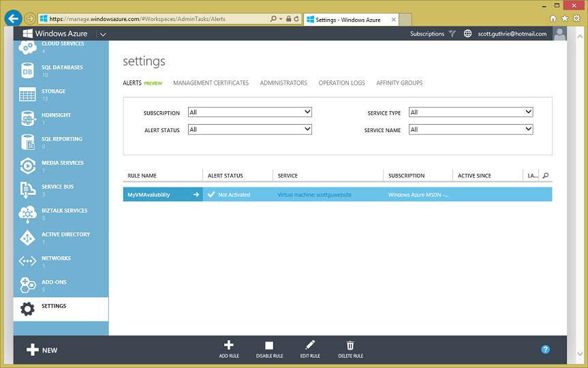This screenshot has width=588, height=368.
Task: Switch to the Alerts tab
Action: coord(132,83)
